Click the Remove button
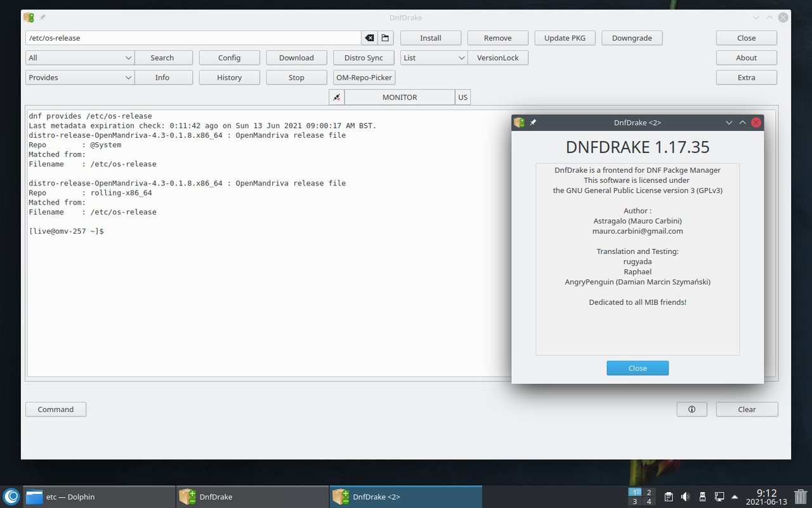The image size is (812, 508). point(498,38)
